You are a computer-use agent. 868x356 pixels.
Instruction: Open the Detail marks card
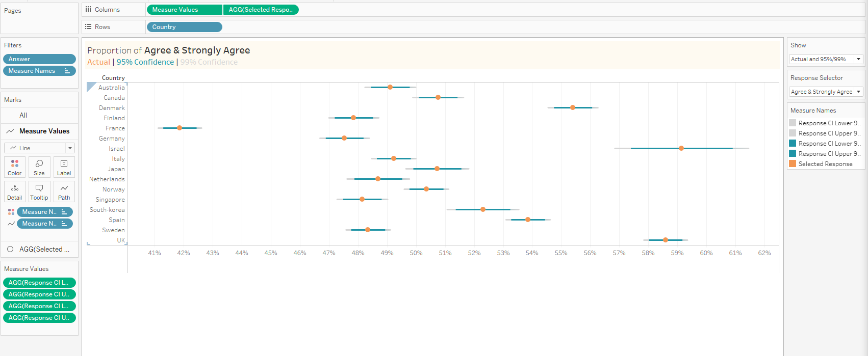15,191
